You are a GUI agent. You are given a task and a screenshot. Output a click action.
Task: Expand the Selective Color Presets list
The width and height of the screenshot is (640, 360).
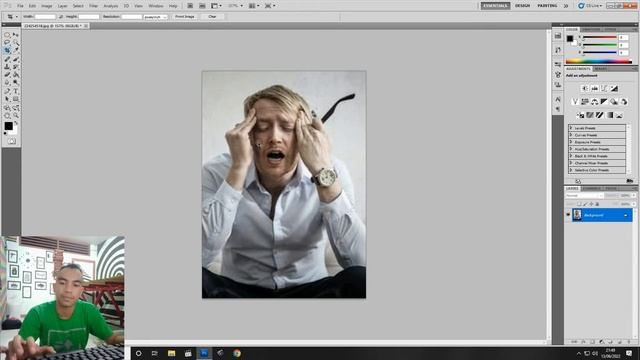571,169
